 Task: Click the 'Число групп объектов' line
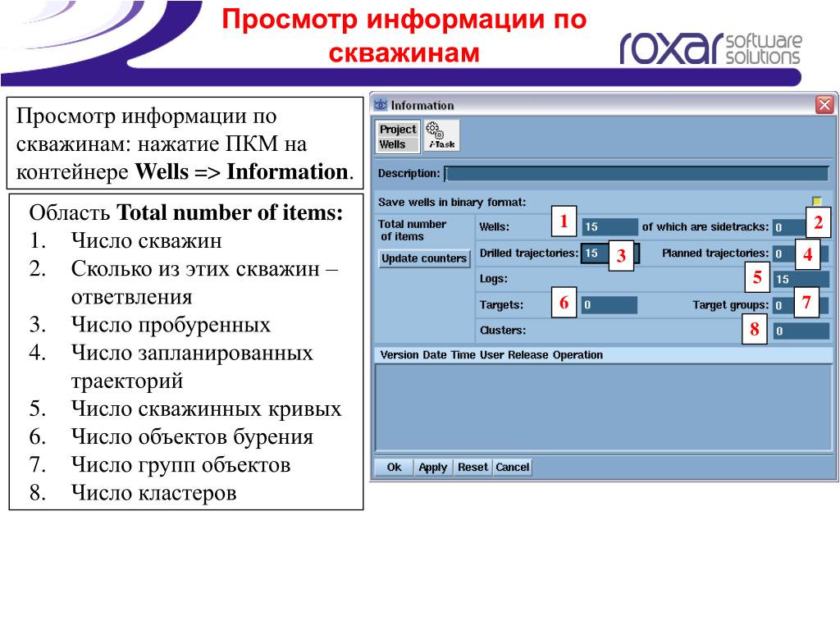[180, 465]
